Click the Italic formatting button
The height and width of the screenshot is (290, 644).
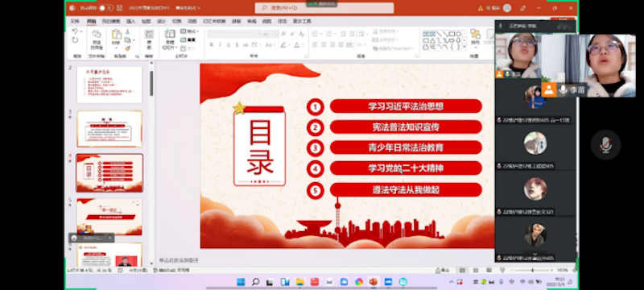tap(220, 45)
